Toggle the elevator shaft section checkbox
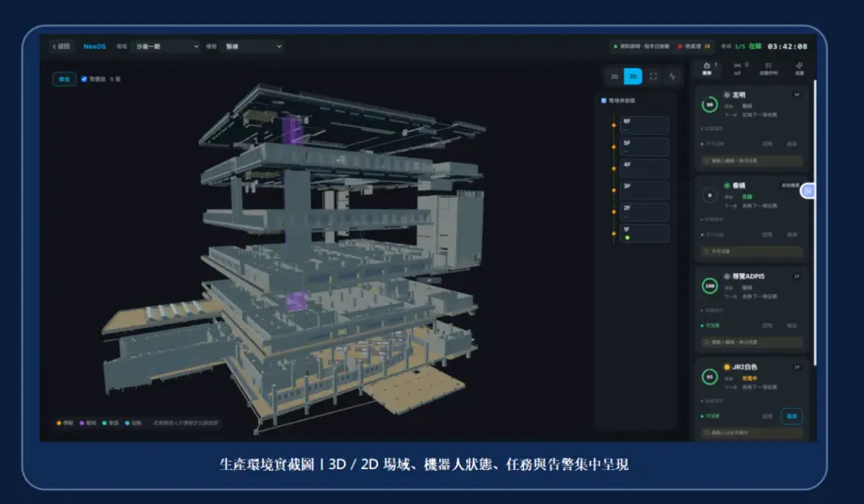864x504 pixels. click(603, 100)
